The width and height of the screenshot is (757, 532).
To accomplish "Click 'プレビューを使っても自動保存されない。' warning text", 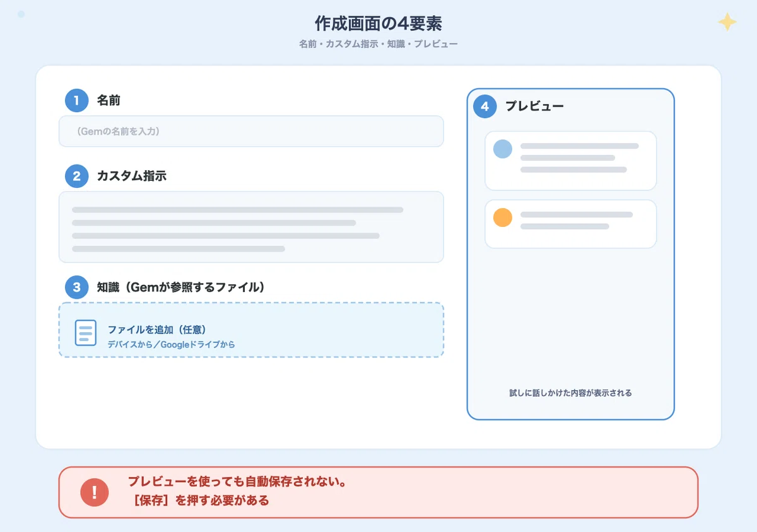I will (237, 482).
